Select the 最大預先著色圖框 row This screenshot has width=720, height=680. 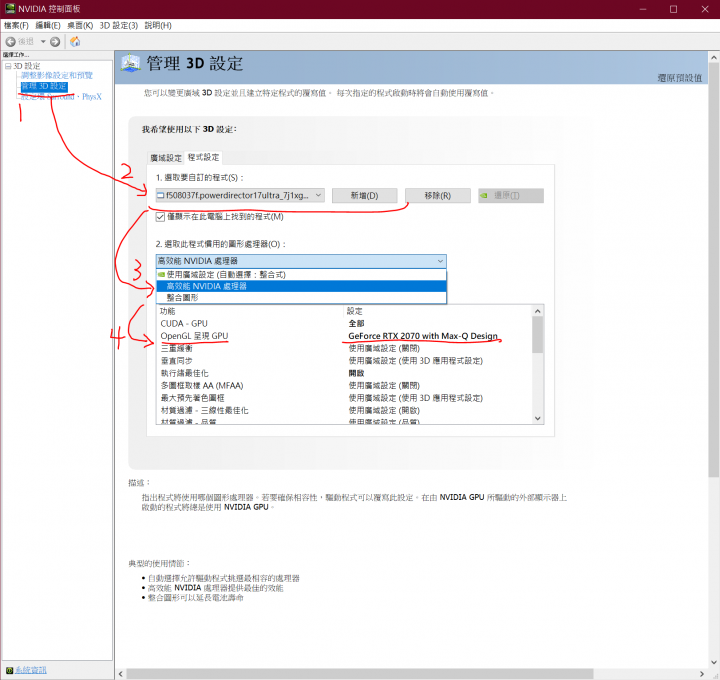(344, 398)
